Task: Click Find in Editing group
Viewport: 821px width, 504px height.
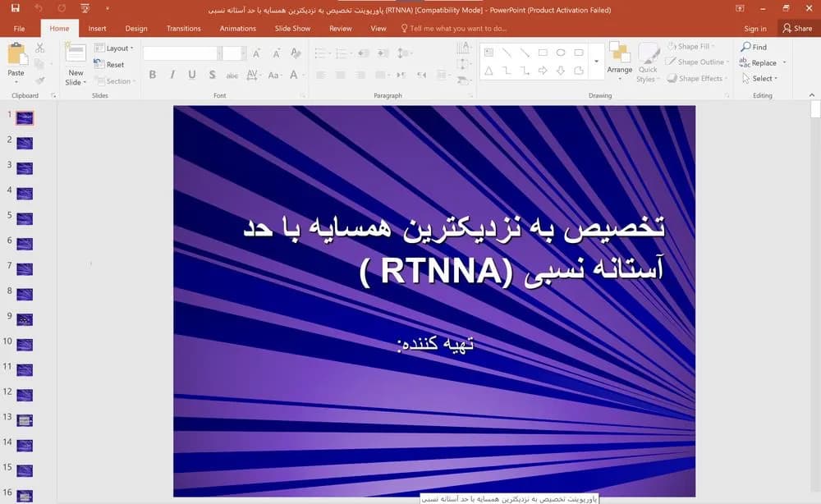Action: point(754,47)
